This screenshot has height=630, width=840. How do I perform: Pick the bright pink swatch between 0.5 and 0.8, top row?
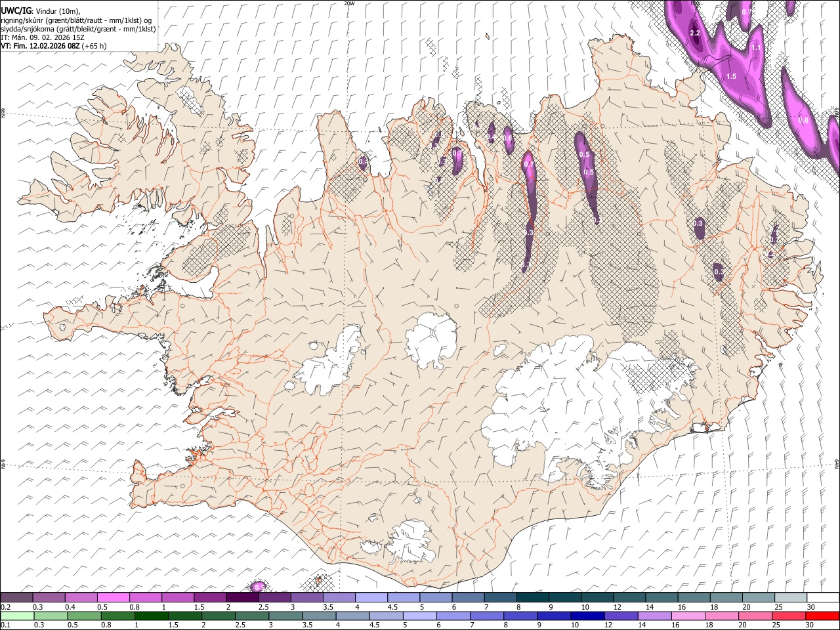(114, 598)
